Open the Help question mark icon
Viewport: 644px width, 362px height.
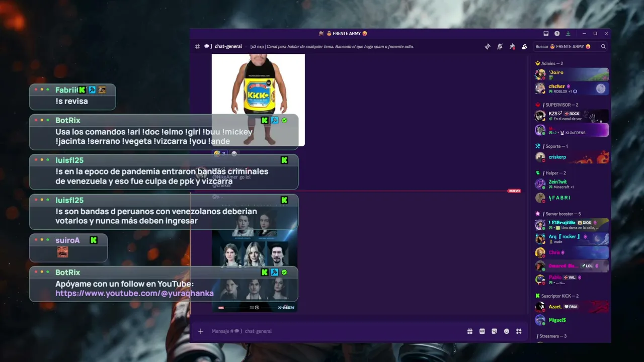click(557, 34)
